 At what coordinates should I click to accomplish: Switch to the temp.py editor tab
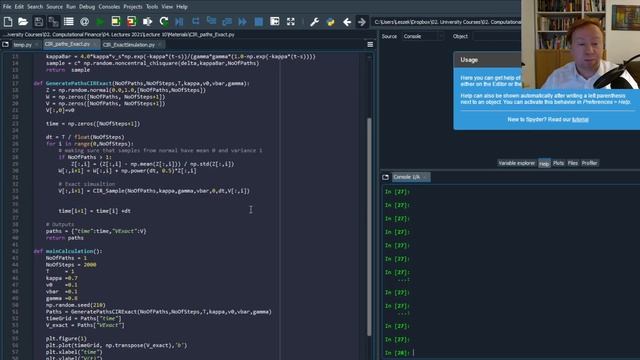22,44
